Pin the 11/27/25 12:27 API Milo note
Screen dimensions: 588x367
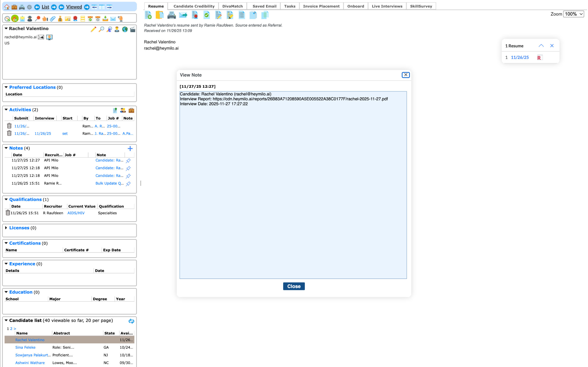coord(128,161)
